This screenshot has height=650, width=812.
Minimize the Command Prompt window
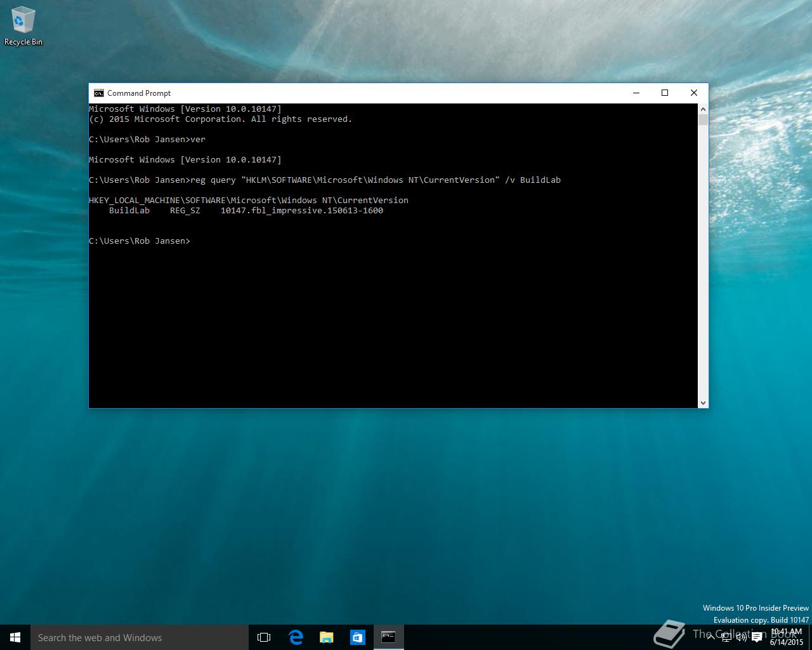click(636, 93)
